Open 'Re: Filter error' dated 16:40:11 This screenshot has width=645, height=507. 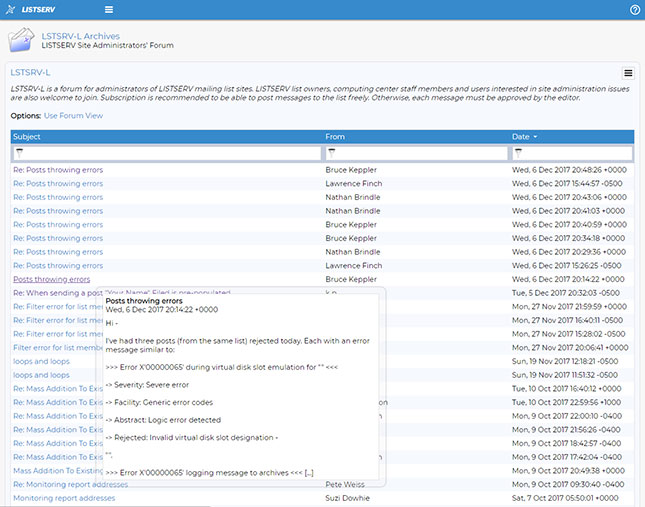pos(58,320)
